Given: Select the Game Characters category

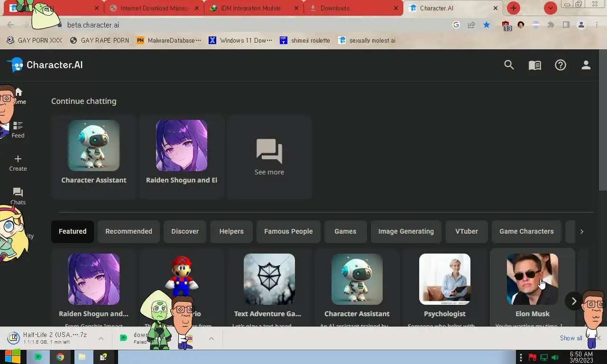Looking at the screenshot, I should click(526, 231).
